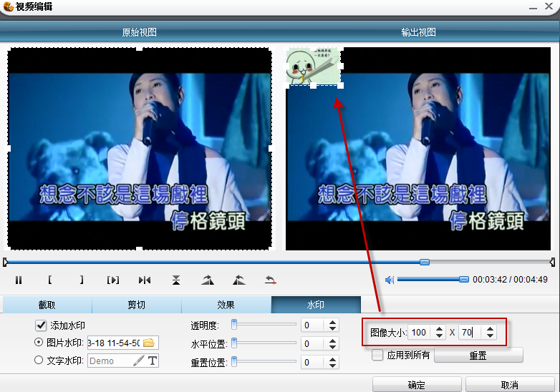Increase image height 70 with up arrow
Viewport: 560px width, 392px height.
pyautogui.click(x=490, y=329)
